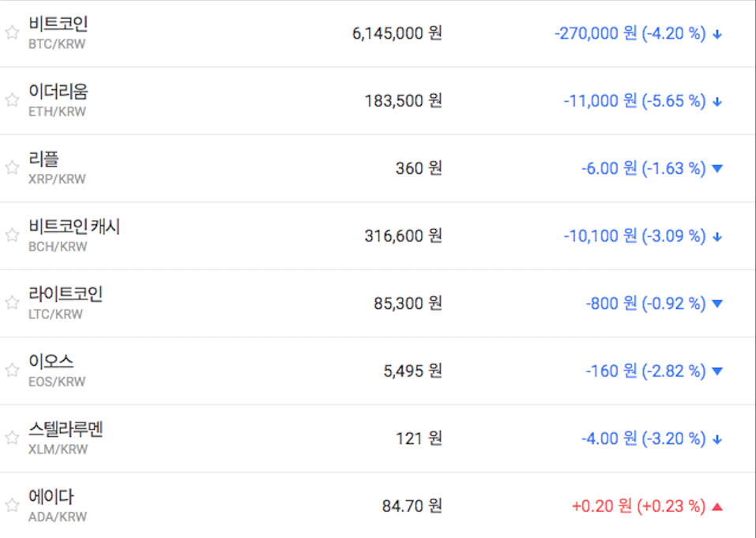Viewport: 756px width, 538px height.
Task: Click the +0.20 원 (+0.23 %) change value
Action: pyautogui.click(x=638, y=506)
